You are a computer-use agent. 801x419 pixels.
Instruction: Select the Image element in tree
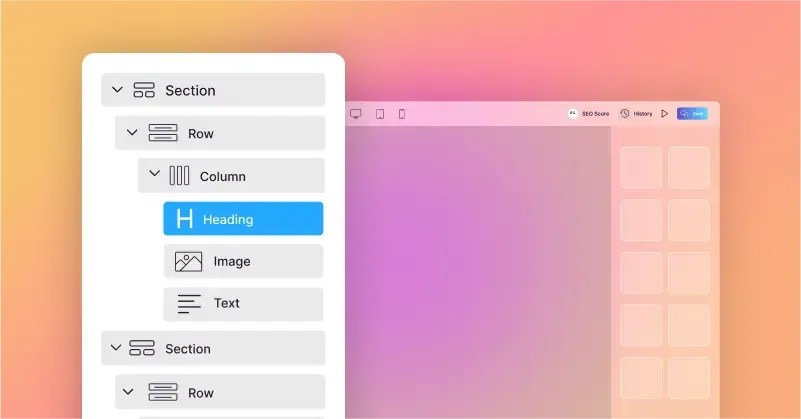[x=243, y=261]
